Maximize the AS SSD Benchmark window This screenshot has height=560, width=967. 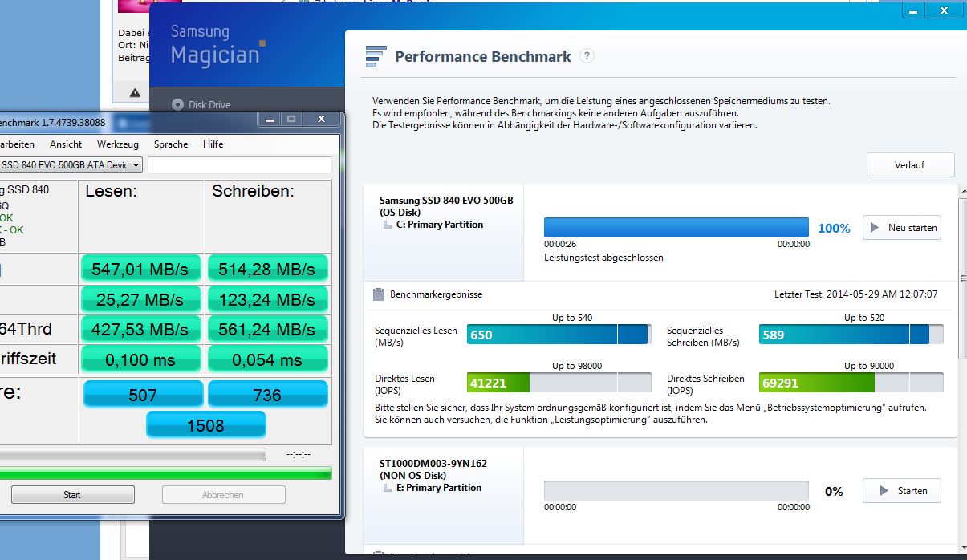click(291, 119)
